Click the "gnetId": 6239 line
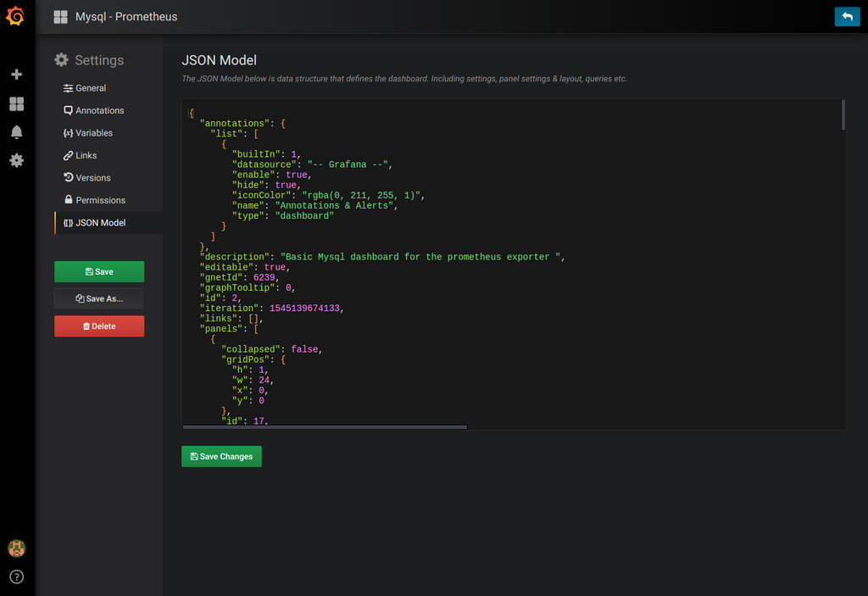Screen dimensions: 868x596 pos(239,277)
